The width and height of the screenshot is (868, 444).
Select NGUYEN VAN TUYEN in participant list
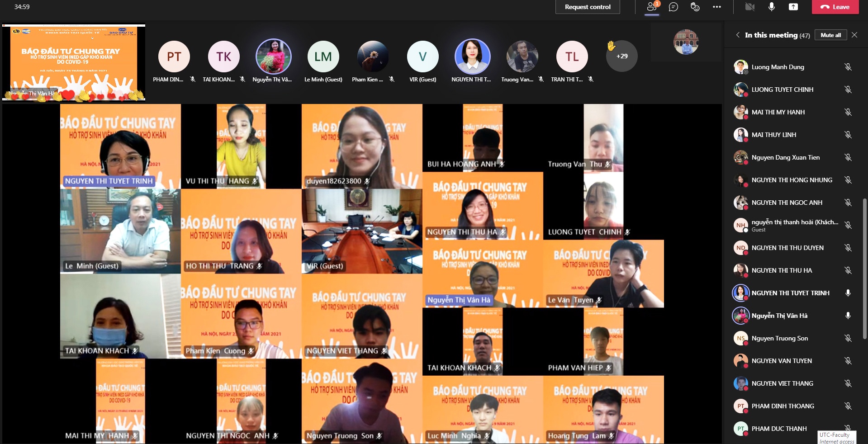coord(781,361)
